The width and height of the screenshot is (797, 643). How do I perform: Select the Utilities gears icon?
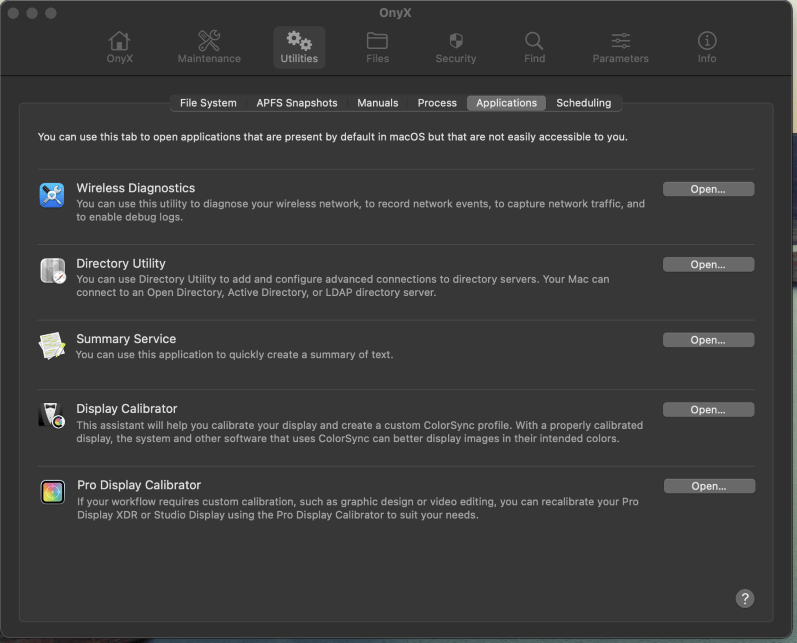(299, 41)
